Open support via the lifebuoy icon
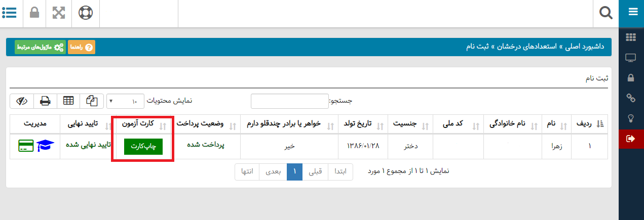 [86, 13]
